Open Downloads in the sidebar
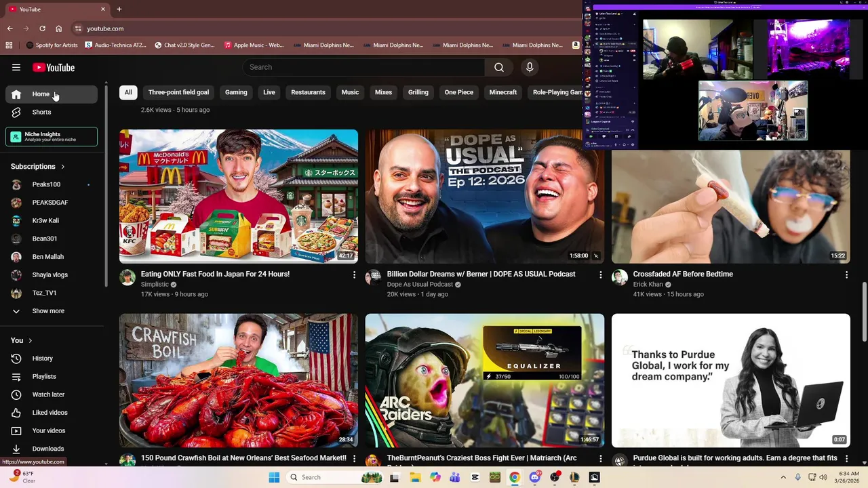Image resolution: width=868 pixels, height=488 pixels. click(x=52, y=449)
